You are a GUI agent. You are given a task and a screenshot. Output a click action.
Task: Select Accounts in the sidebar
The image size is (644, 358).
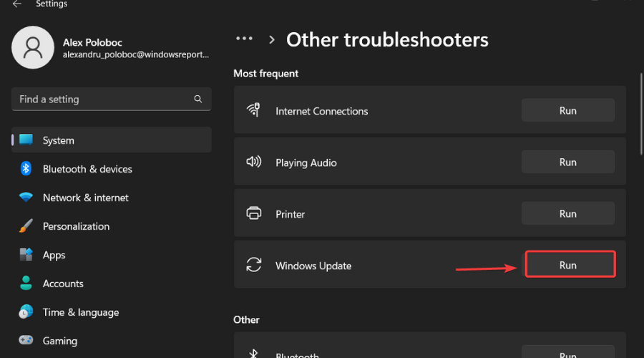click(x=63, y=284)
